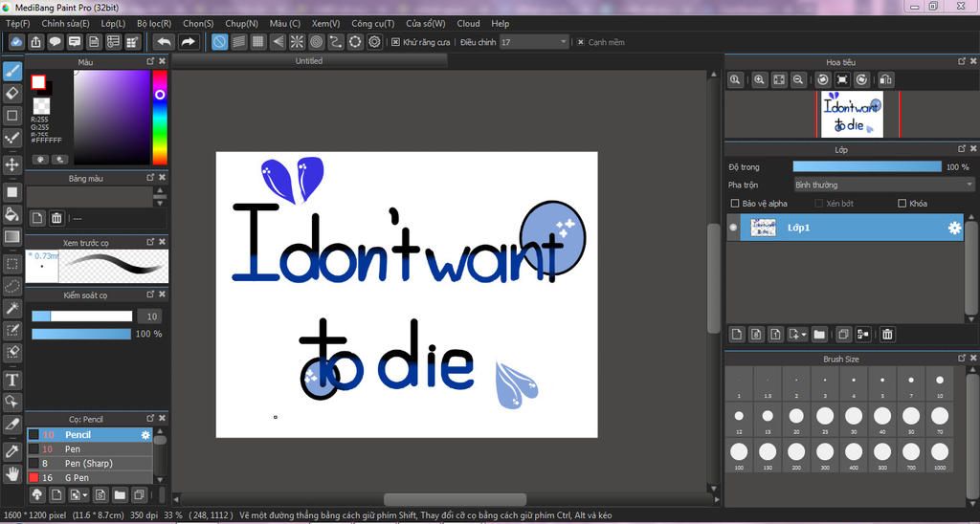Select the rectangular Select tool
This screenshot has height=524, width=980.
(x=11, y=264)
